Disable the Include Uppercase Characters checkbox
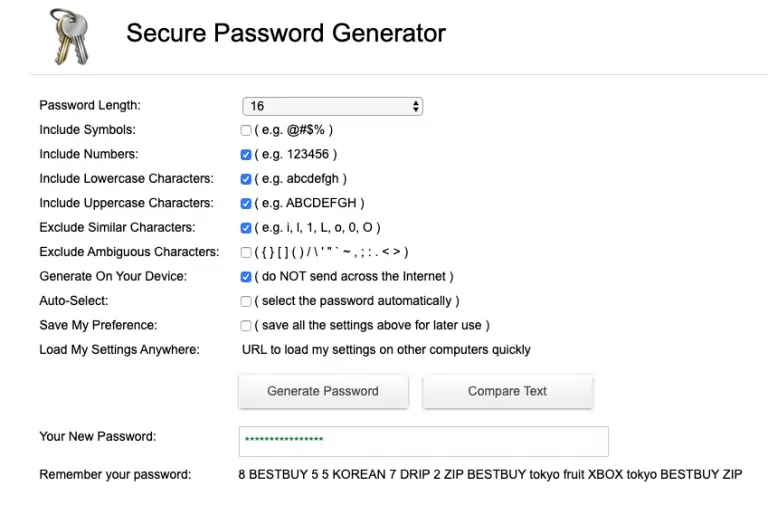Image resolution: width=768 pixels, height=505 pixels. coord(246,204)
